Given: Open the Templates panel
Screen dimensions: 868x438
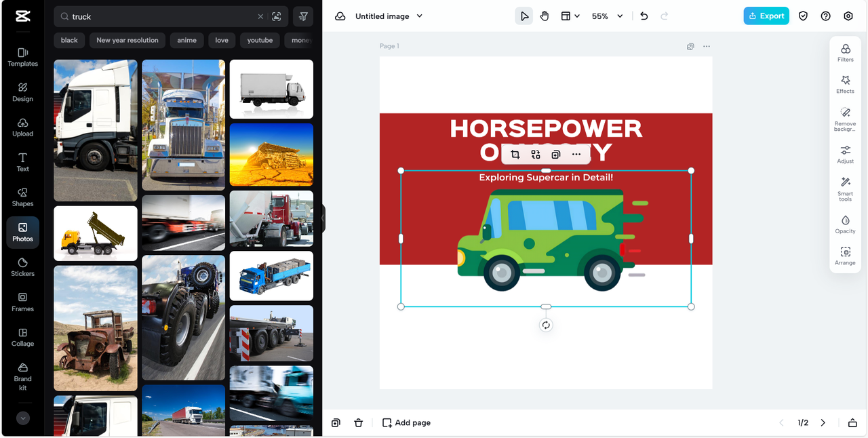Looking at the screenshot, I should click(22, 57).
